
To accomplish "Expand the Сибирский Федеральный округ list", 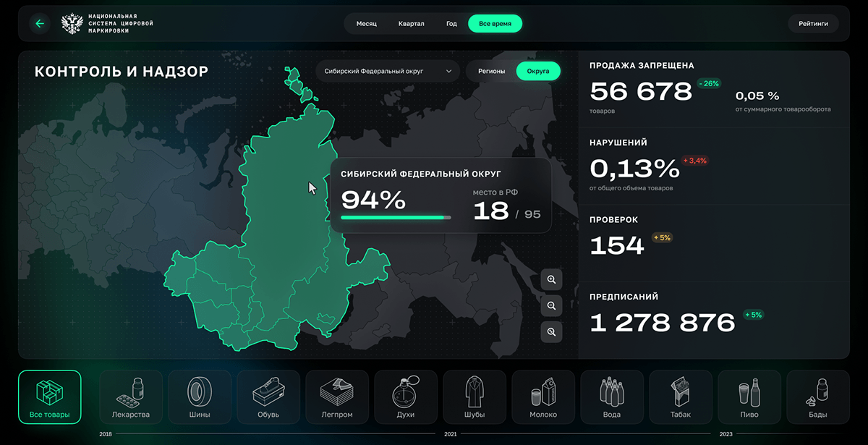I will pos(388,71).
